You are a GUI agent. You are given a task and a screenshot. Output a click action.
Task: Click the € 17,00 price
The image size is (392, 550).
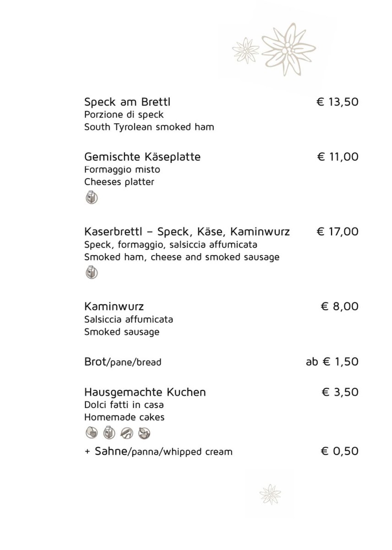point(338,231)
